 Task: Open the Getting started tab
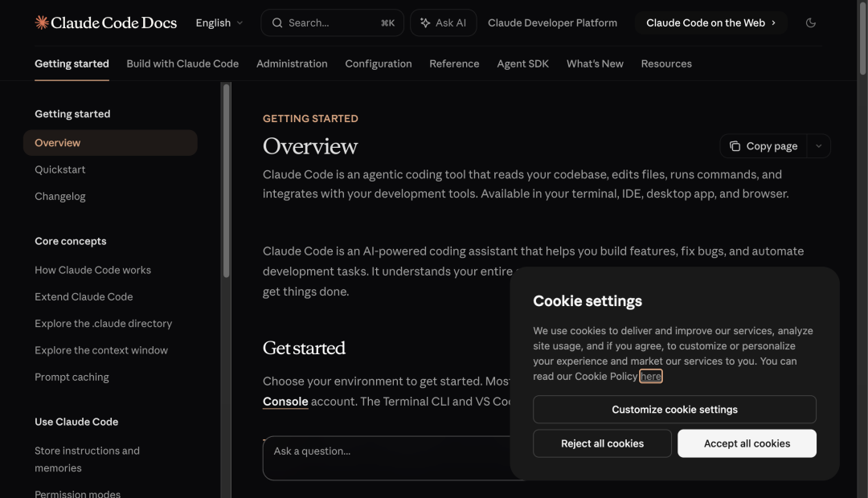tap(72, 63)
